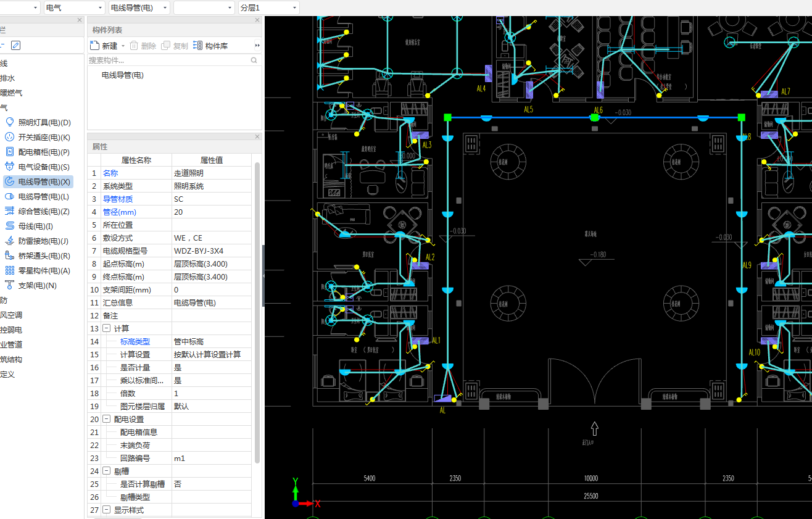Screen dimensions: 812x519
Task: Close the 属性 panel
Action: (257, 136)
